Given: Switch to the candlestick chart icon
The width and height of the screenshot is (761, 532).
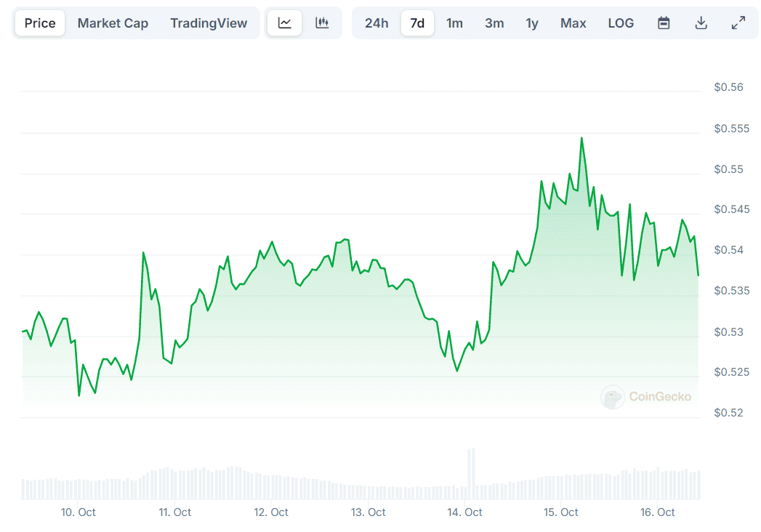Looking at the screenshot, I should pyautogui.click(x=322, y=23).
